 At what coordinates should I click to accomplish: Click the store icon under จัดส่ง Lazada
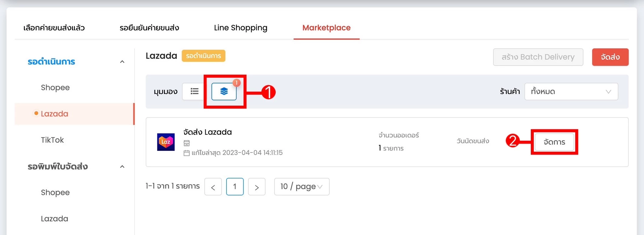[x=186, y=143]
